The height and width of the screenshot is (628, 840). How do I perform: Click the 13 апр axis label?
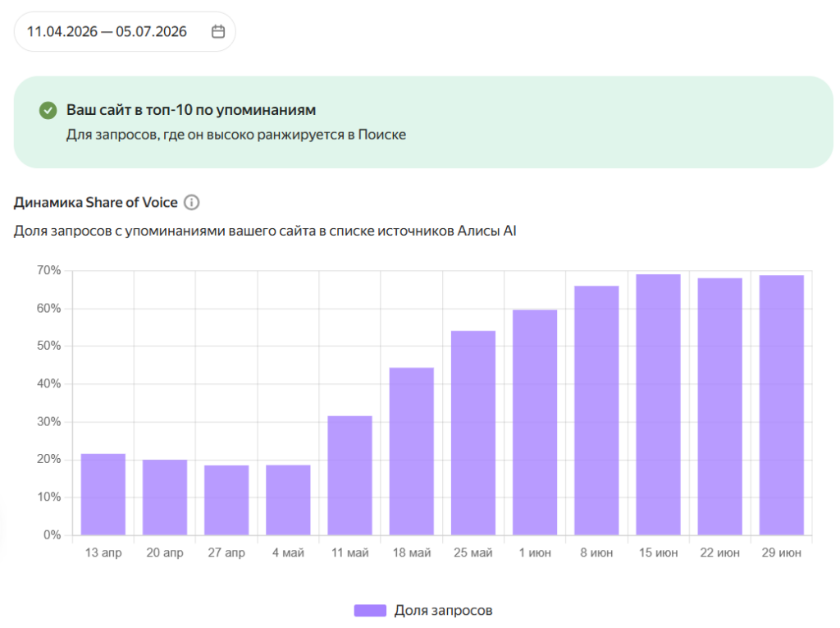tap(103, 552)
